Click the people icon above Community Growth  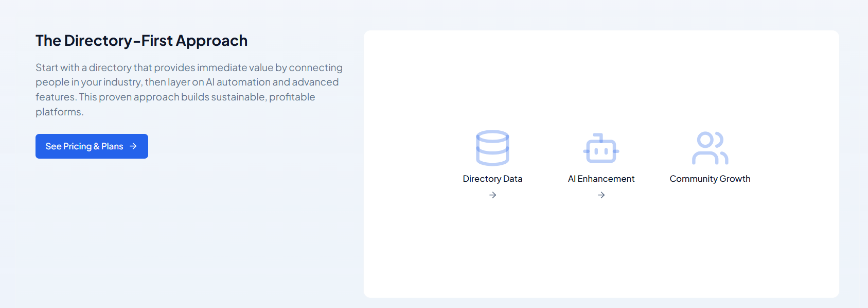click(710, 148)
